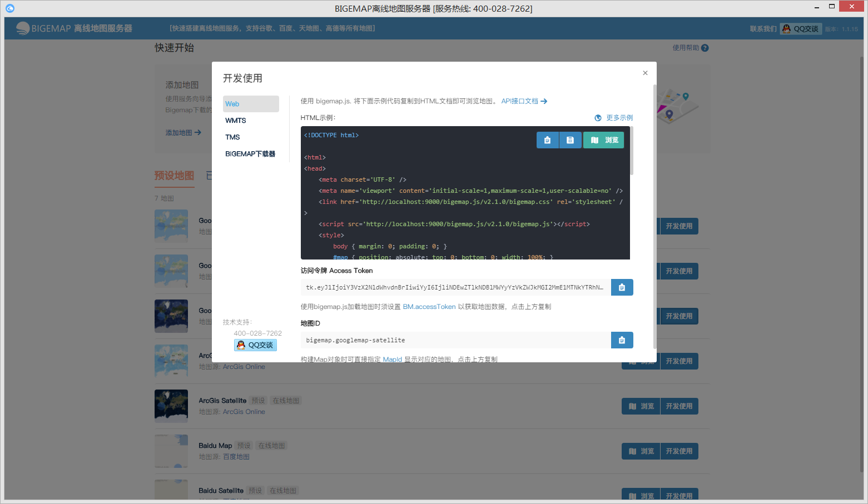Click the 预设 tag beside Baidu Map
The width and height of the screenshot is (868, 504).
pyautogui.click(x=244, y=446)
